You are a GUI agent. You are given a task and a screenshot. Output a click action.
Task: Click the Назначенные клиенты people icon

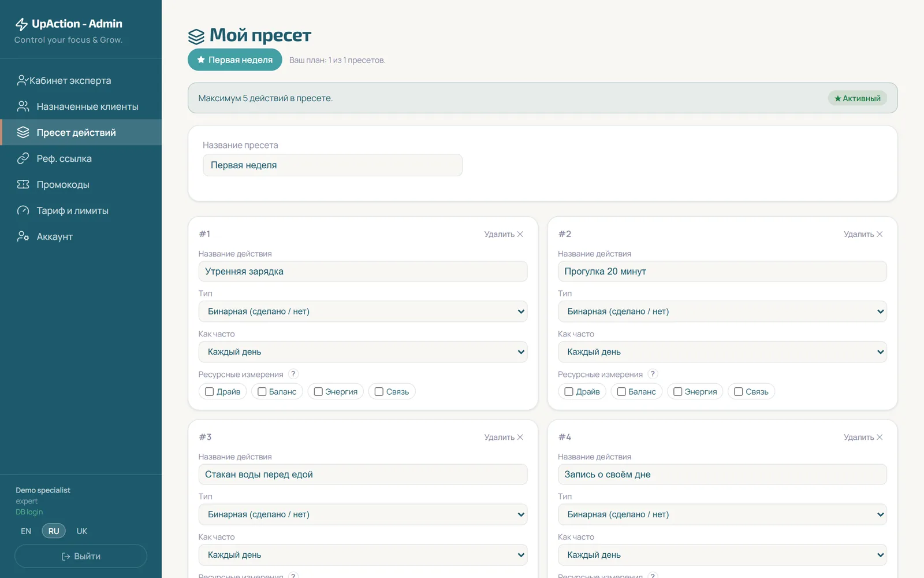point(23,106)
